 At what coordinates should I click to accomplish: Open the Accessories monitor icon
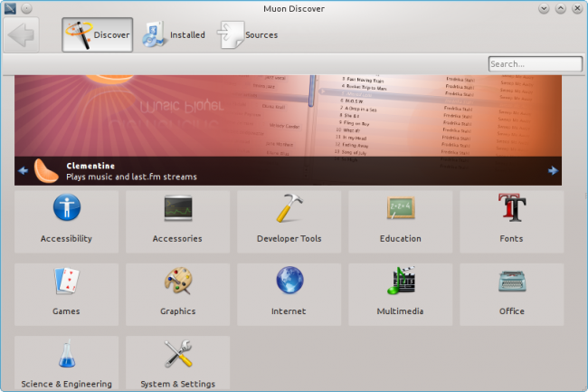click(x=178, y=207)
